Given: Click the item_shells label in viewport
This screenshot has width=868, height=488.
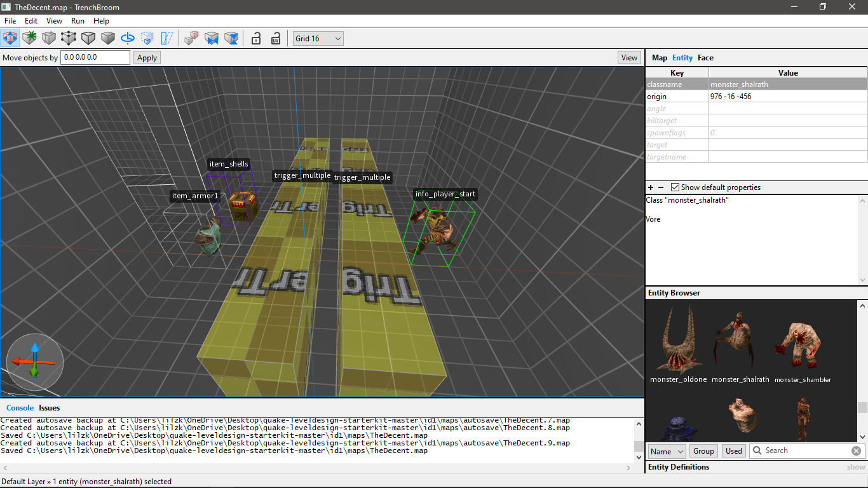Looking at the screenshot, I should click(x=229, y=164).
